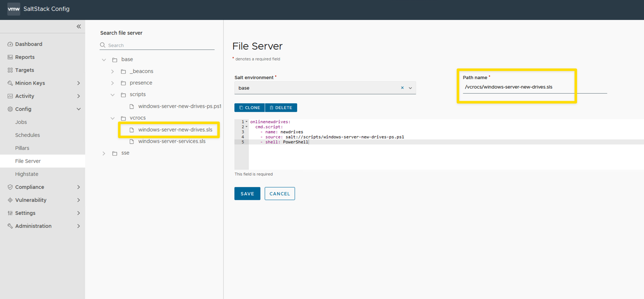The width and height of the screenshot is (644, 299).
Task: Clear the Salt environment selection X
Action: [402, 88]
